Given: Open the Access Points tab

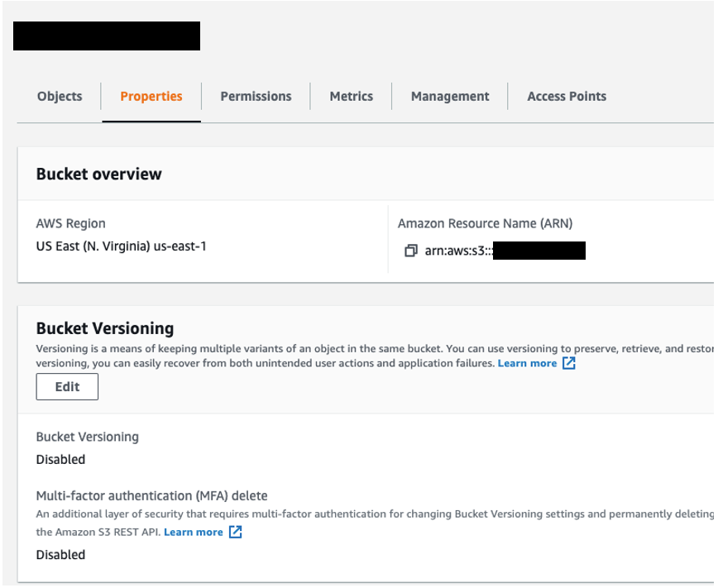Looking at the screenshot, I should (x=567, y=96).
